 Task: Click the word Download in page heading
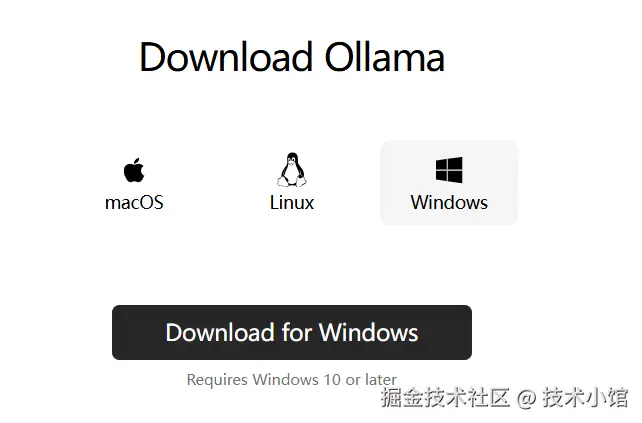point(226,57)
